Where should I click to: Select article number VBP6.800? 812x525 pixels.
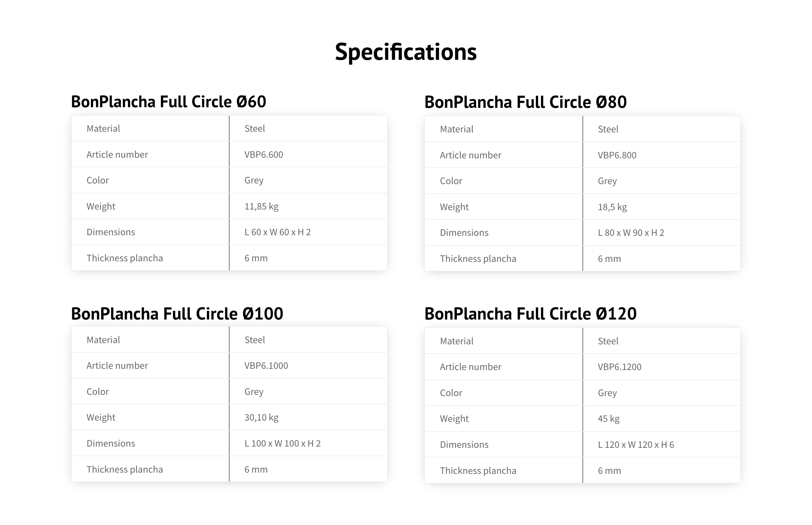[617, 155]
